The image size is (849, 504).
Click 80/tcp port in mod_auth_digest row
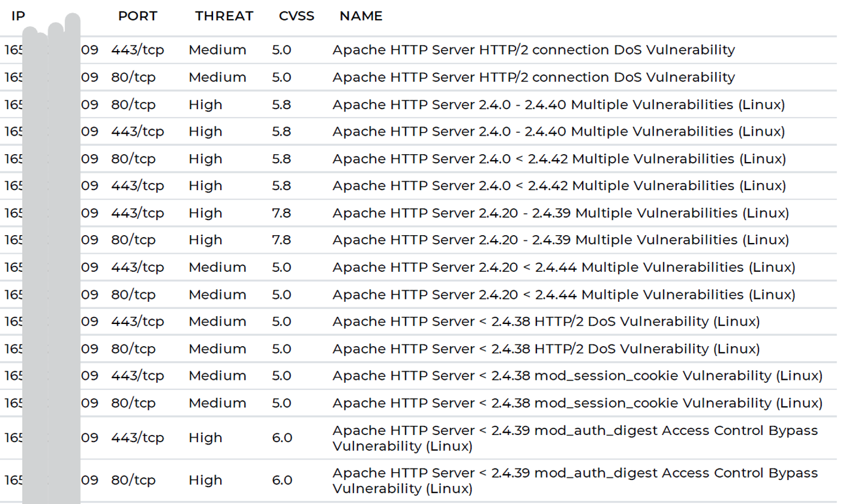pos(133,481)
